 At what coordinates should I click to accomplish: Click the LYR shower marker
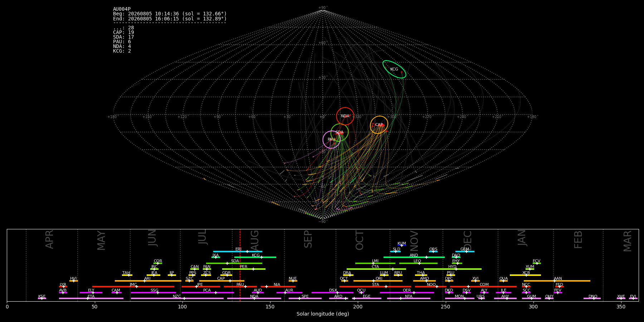[x=63, y=287]
